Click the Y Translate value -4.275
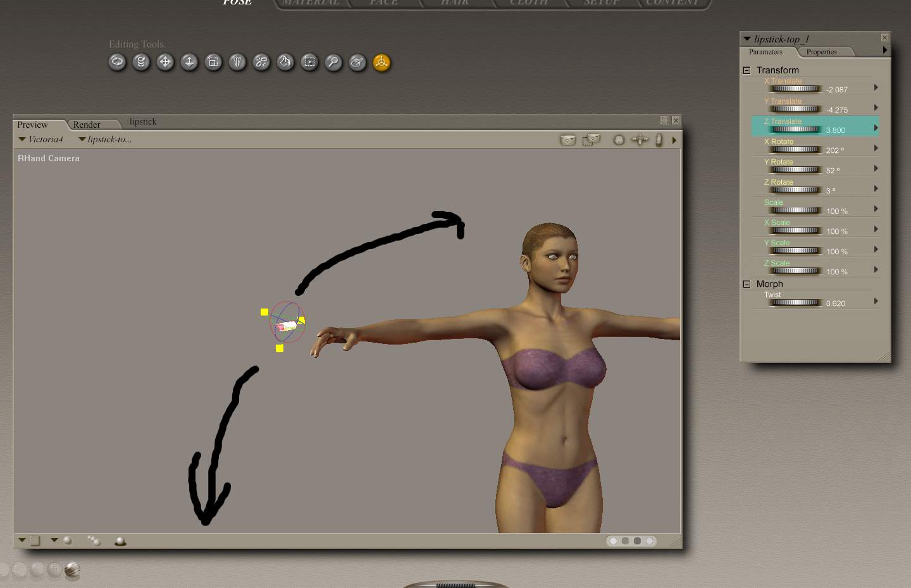911x588 pixels. point(836,110)
